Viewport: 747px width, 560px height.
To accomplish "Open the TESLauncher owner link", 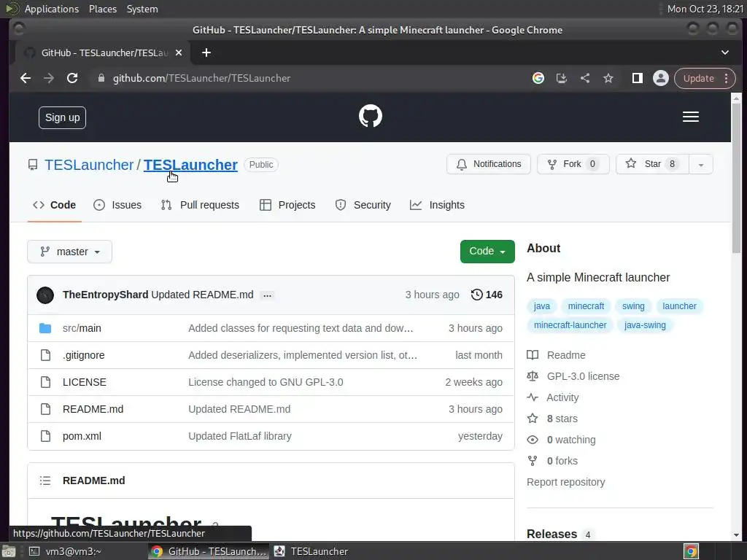I will (x=89, y=165).
